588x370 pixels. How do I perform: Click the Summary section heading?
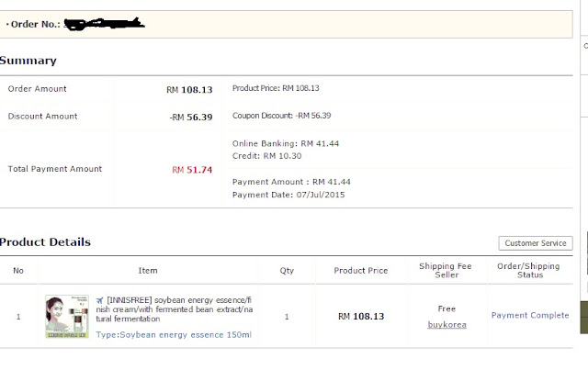[28, 61]
